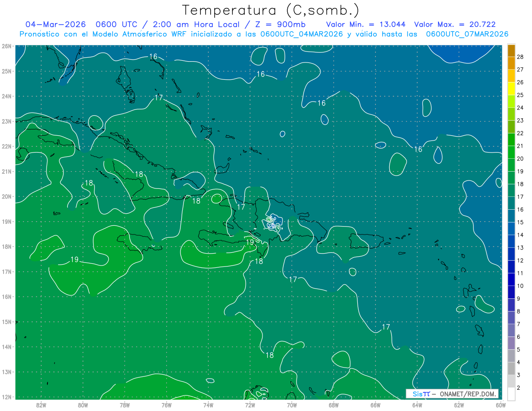The height and width of the screenshot is (411, 532).
Task: Select the initialization stamp 0600UTC_04MAR2026
Action: tap(301, 34)
